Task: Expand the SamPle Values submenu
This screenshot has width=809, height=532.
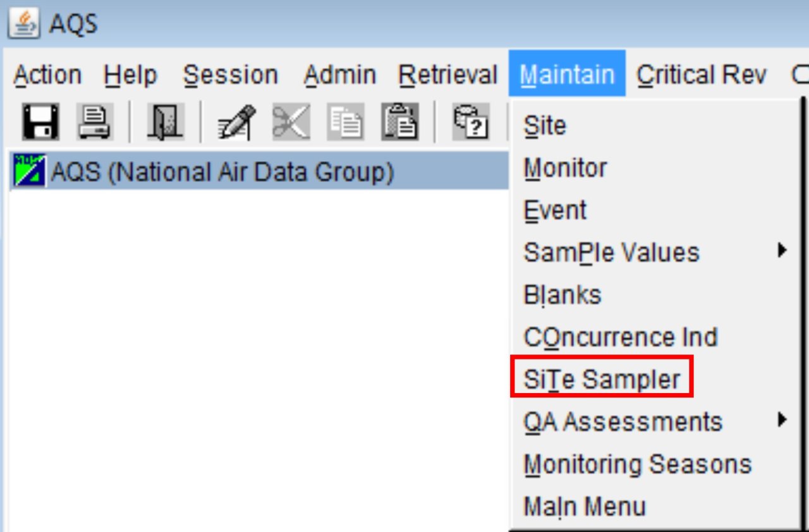Action: [612, 251]
